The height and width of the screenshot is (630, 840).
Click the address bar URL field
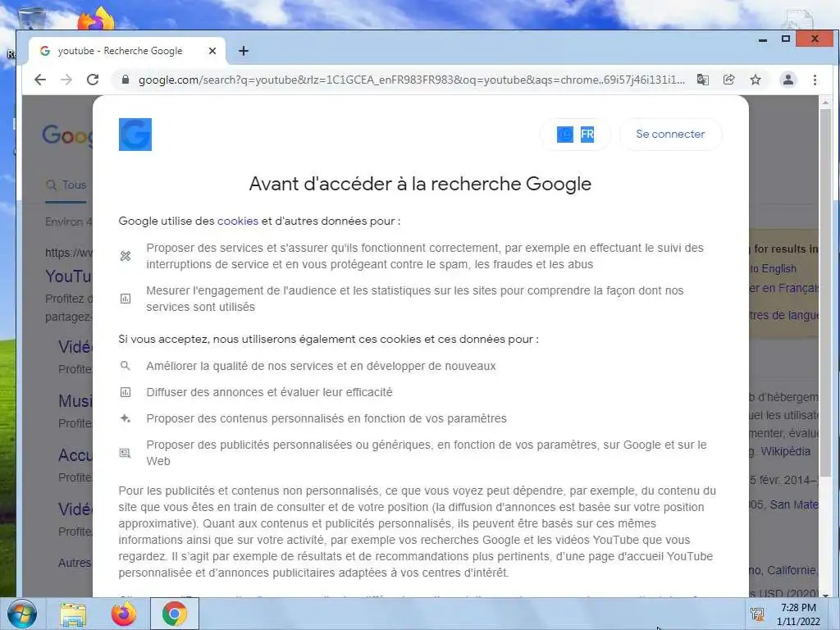click(411, 80)
